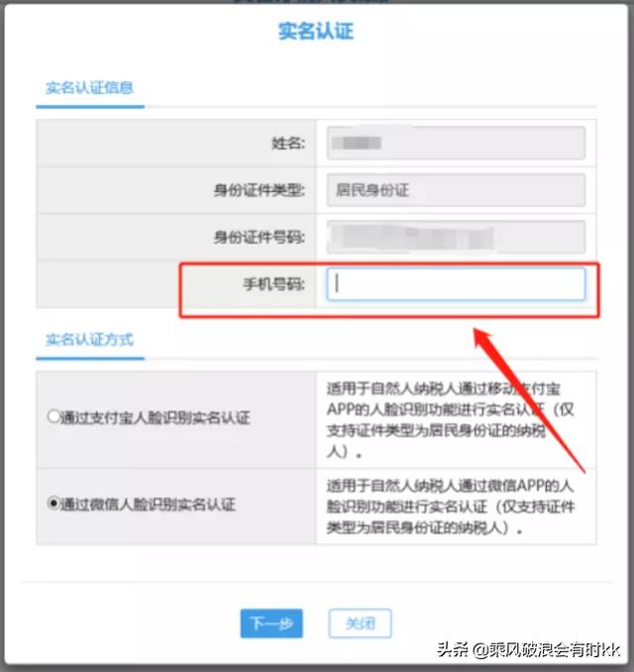Click the WeChat option's description text
Screen dimensions: 634x672
pyautogui.click(x=450, y=506)
